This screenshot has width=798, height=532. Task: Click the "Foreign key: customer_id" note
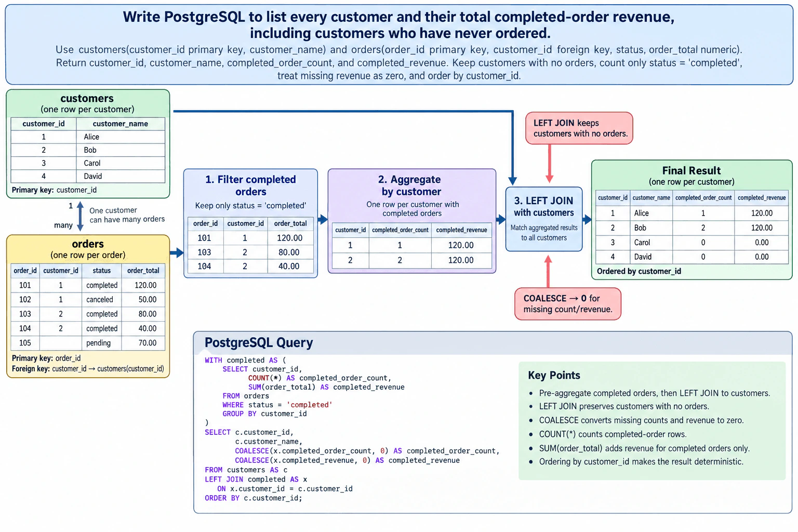pos(88,369)
